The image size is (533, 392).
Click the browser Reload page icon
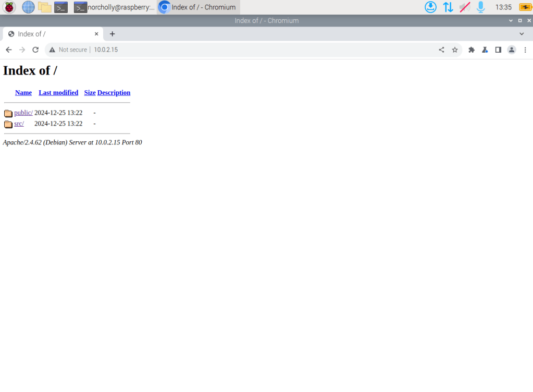pyautogui.click(x=35, y=50)
